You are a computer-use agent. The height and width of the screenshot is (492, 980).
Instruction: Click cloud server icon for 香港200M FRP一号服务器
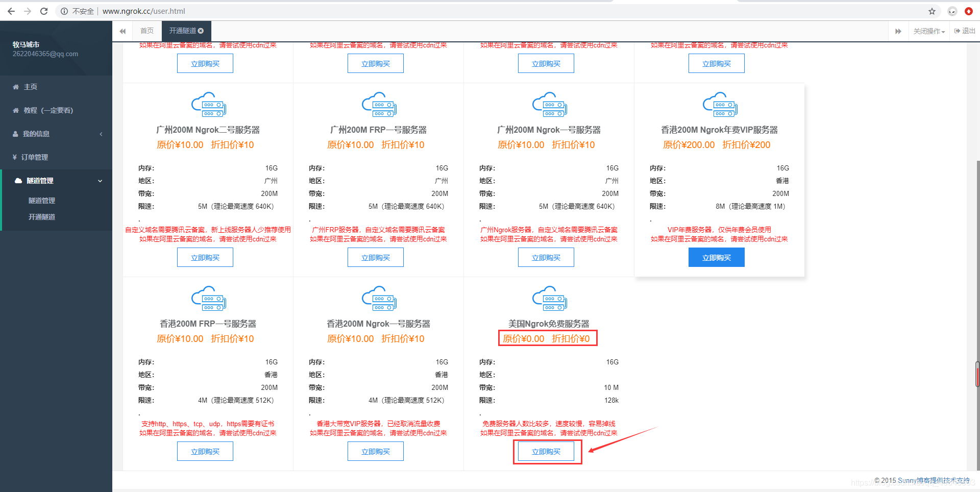coord(208,299)
